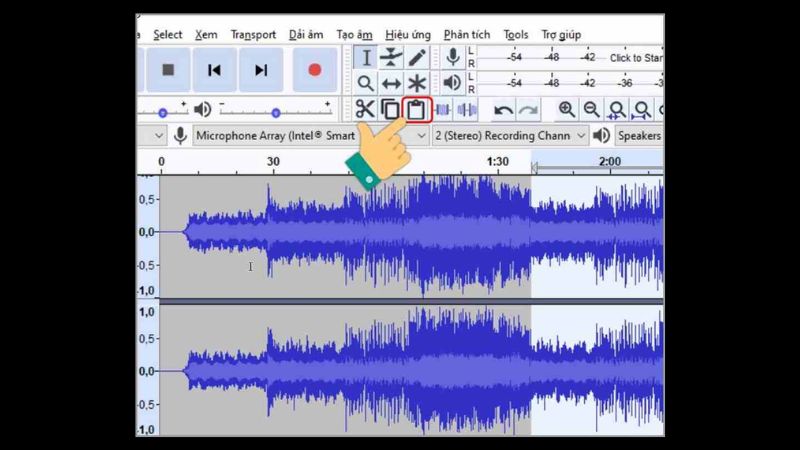The width and height of the screenshot is (800, 450).
Task: Click the playback meter speaker icon
Action: click(x=453, y=83)
